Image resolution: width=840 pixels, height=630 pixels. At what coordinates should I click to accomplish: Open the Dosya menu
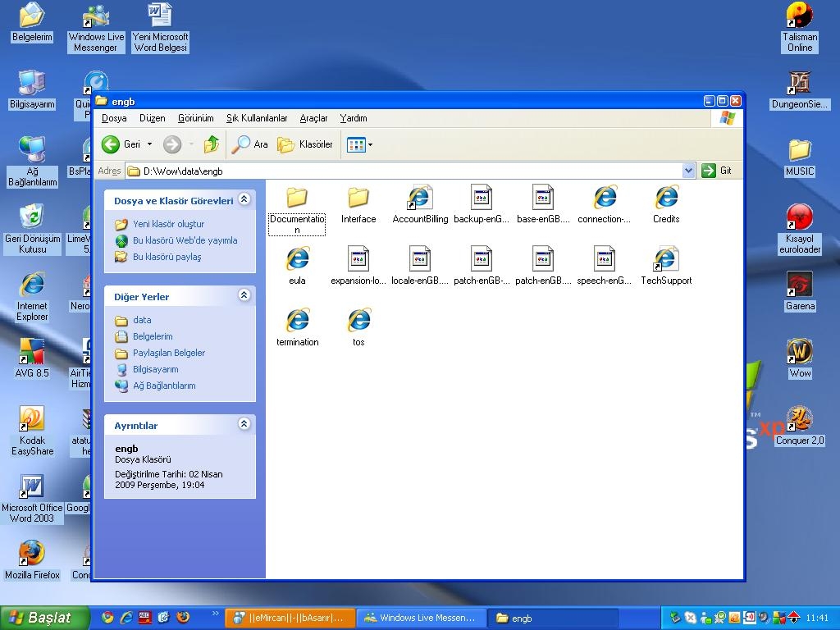click(x=114, y=118)
